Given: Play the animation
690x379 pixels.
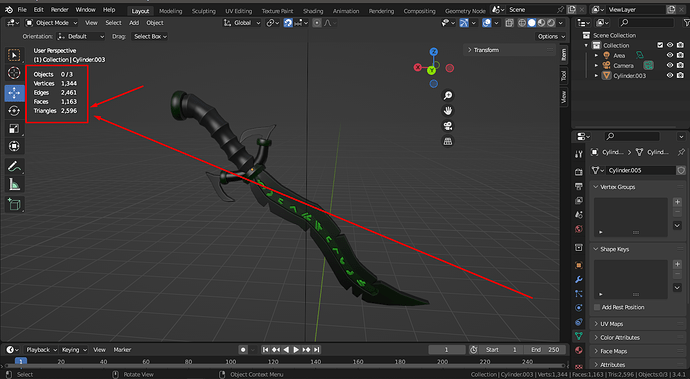Looking at the screenshot, I should pos(296,350).
